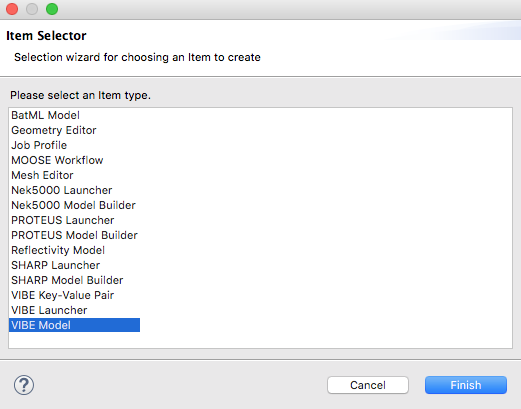The image size is (521, 409).
Task: Click the highlighted VIBE Model entry
Action: [x=74, y=325]
